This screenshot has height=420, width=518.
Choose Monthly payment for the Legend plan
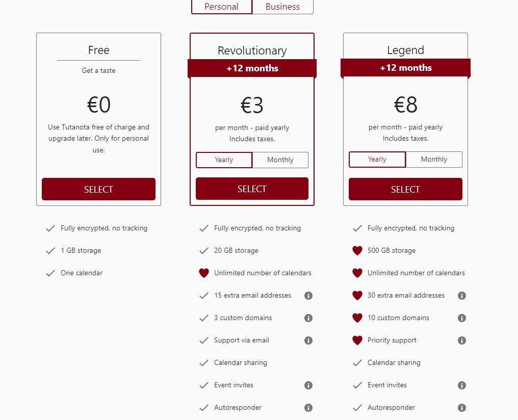434,159
